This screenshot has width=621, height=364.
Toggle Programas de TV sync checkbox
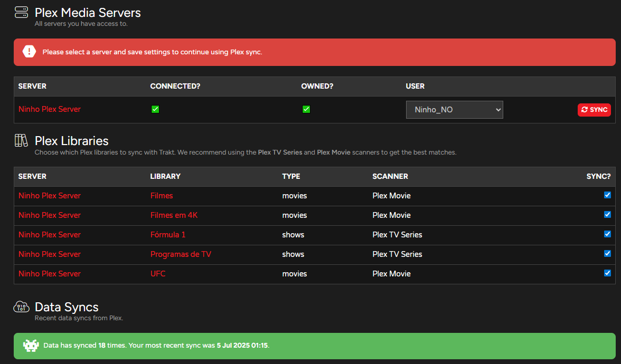[607, 254]
